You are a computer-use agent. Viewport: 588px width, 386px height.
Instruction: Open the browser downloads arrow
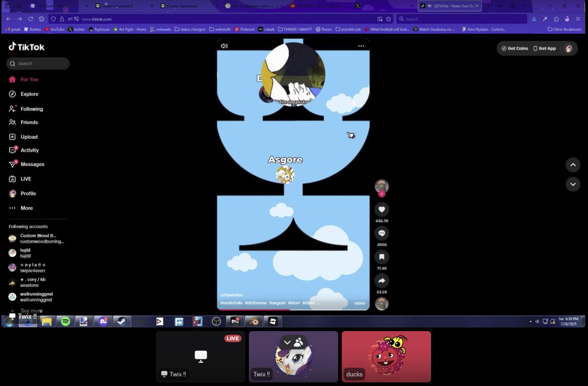pyautogui.click(x=534, y=19)
